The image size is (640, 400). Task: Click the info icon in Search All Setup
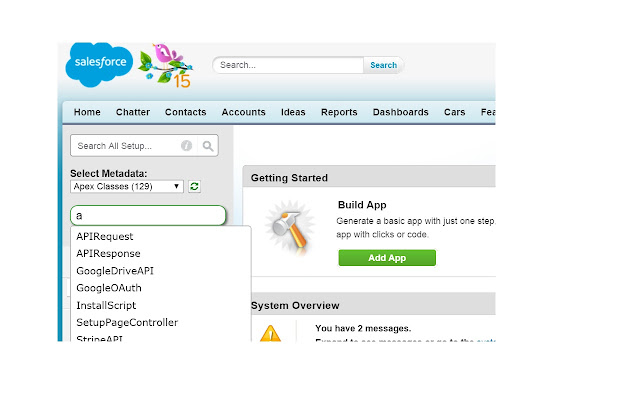tap(187, 145)
